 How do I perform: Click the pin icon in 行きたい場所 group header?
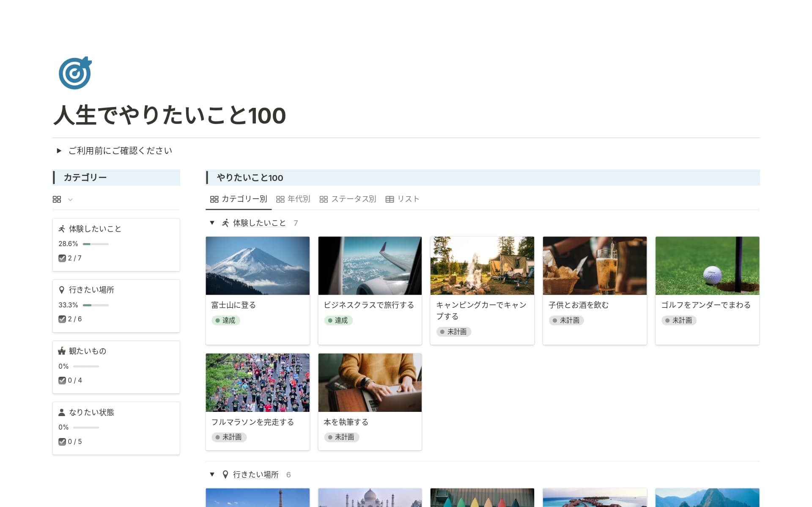click(x=225, y=474)
